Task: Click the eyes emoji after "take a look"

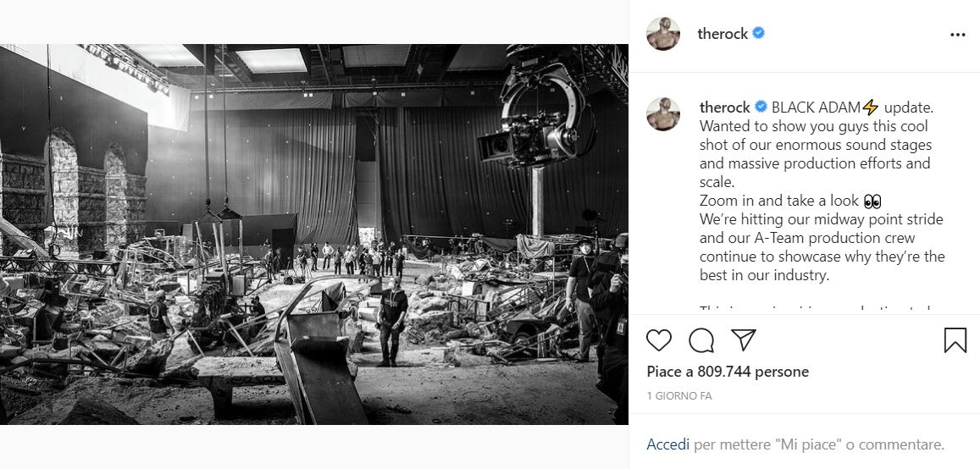Action: 872,201
